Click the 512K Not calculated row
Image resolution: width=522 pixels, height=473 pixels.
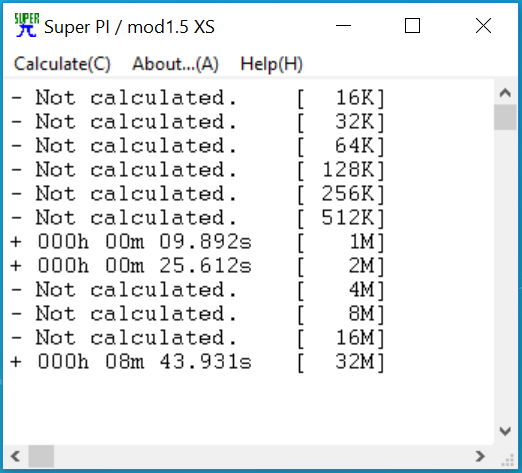(198, 218)
